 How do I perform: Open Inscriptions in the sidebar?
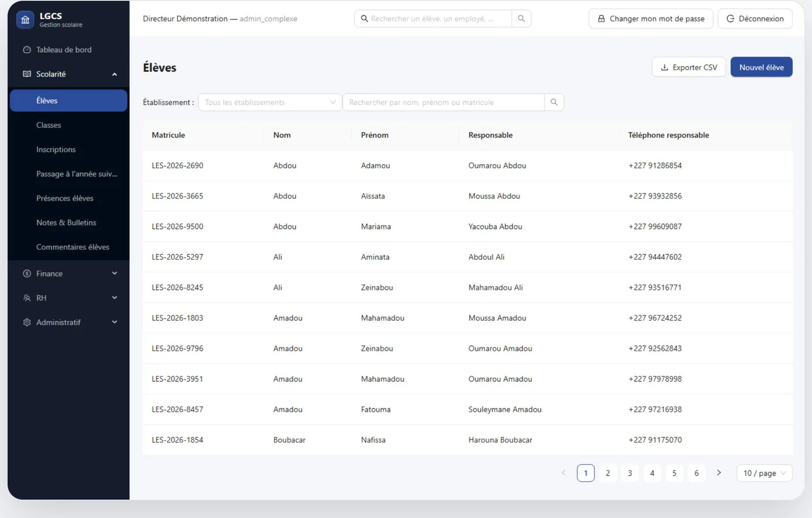68,150
